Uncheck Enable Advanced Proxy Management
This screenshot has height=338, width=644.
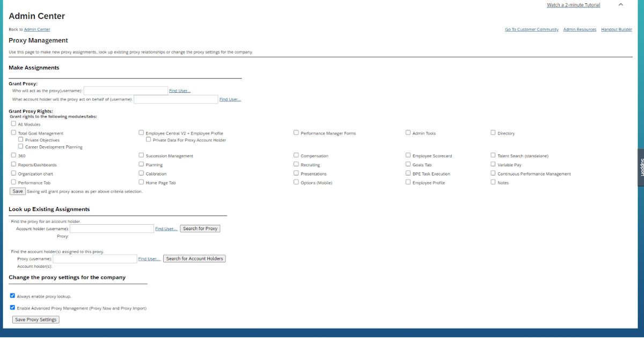point(12,307)
